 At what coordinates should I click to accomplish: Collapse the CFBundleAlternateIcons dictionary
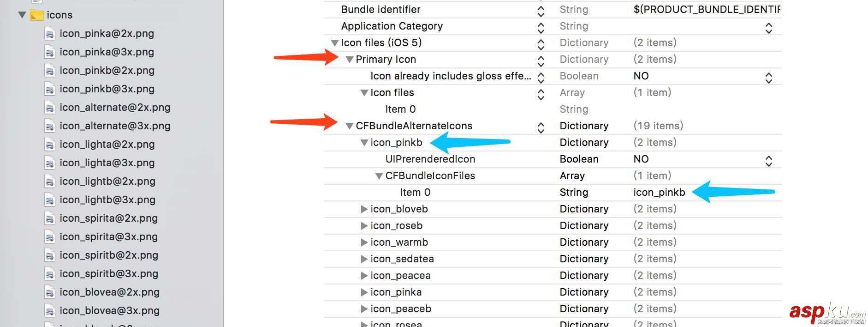[350, 126]
